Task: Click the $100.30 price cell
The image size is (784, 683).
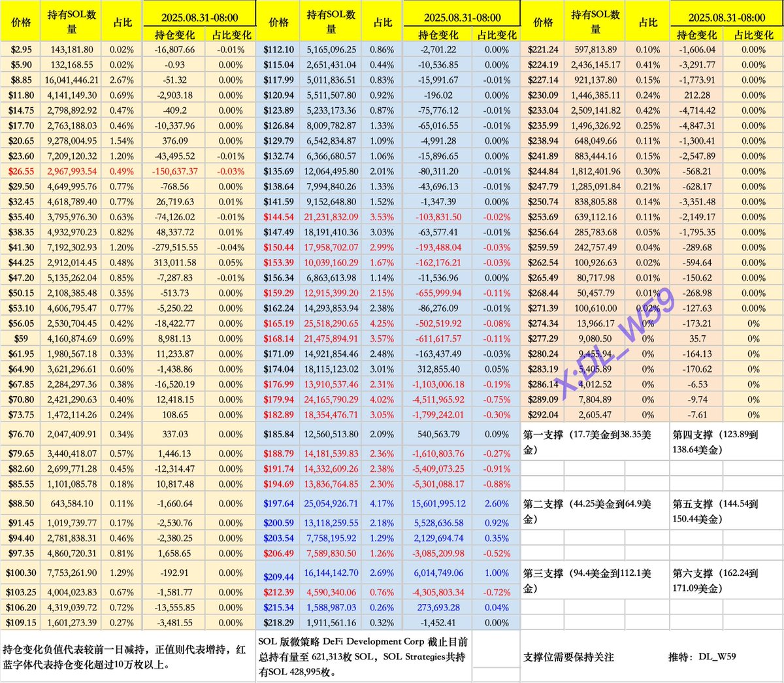Action: [21, 573]
